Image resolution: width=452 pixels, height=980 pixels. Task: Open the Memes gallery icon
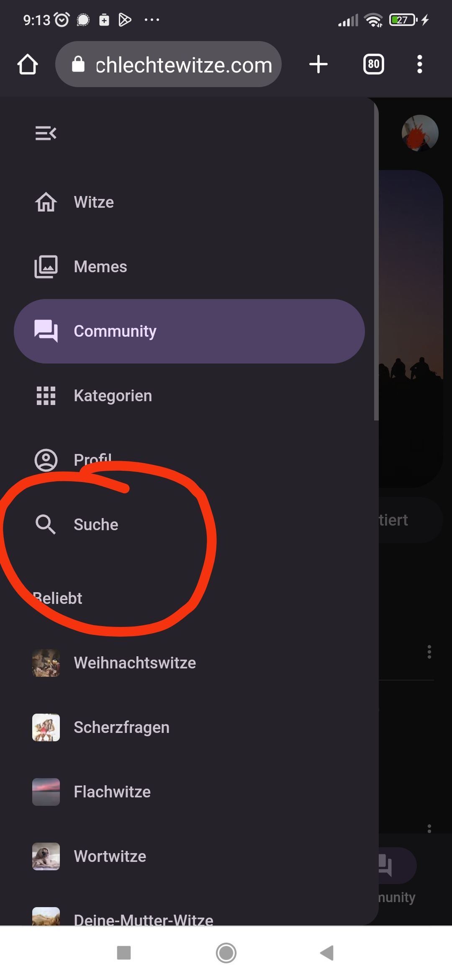(x=46, y=267)
